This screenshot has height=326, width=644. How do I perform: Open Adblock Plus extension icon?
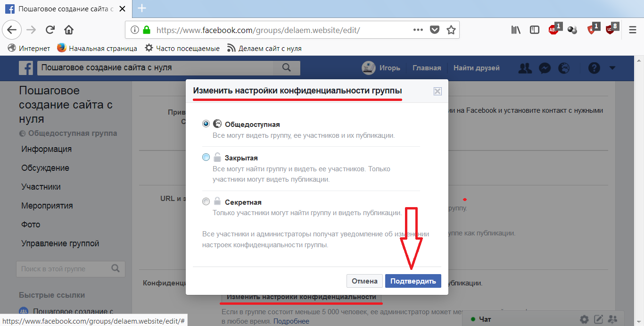[554, 29]
